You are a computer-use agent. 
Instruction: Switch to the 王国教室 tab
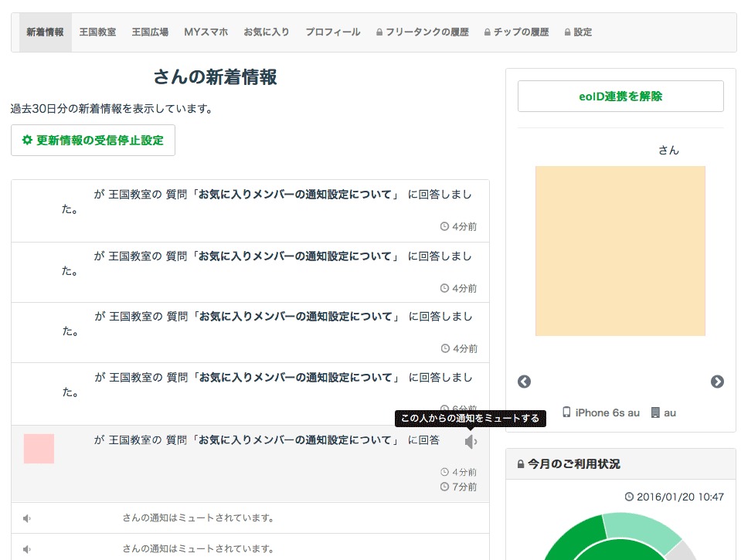coord(97,32)
